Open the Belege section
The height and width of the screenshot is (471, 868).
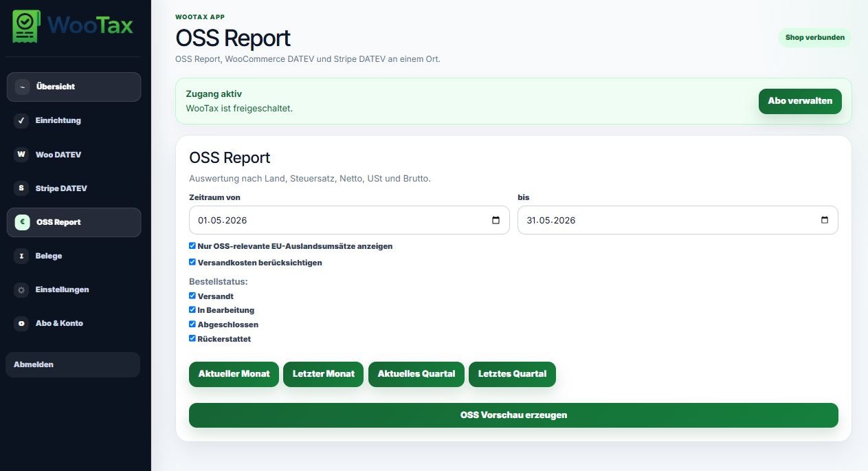pyautogui.click(x=74, y=256)
